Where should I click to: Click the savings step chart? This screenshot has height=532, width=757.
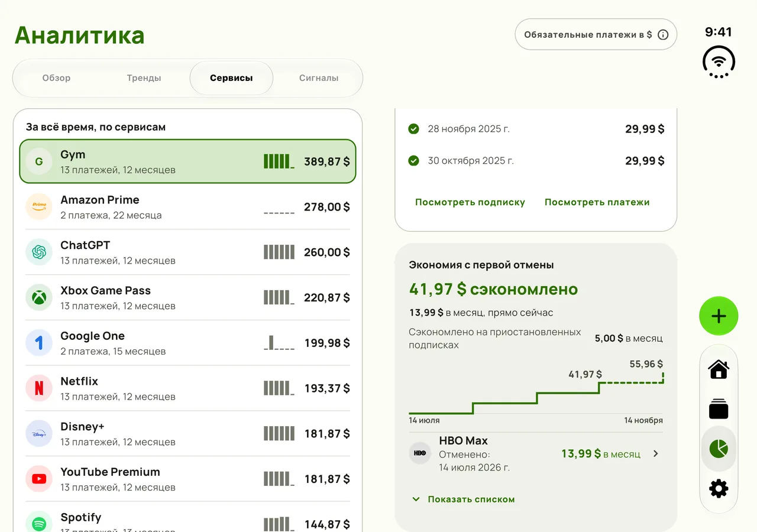pyautogui.click(x=536, y=393)
